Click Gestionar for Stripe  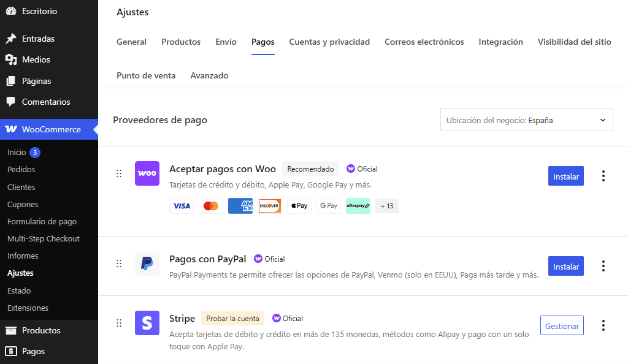point(562,325)
